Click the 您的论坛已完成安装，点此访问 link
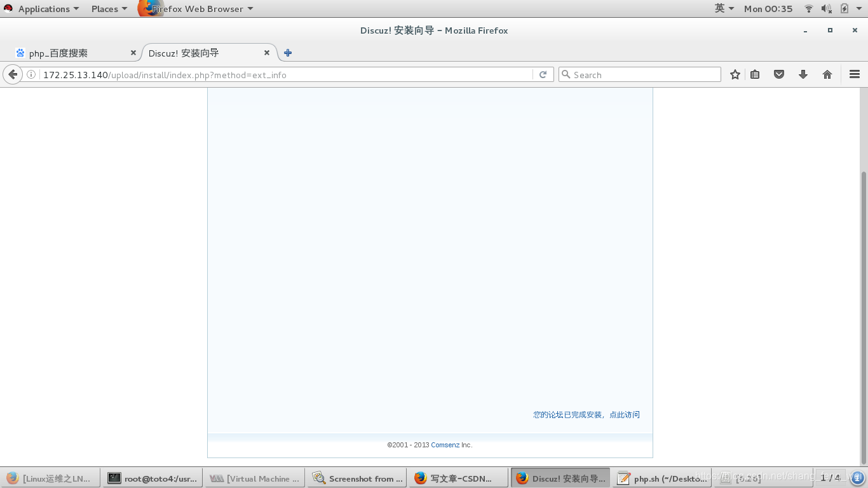This screenshot has width=868, height=488. point(587,414)
